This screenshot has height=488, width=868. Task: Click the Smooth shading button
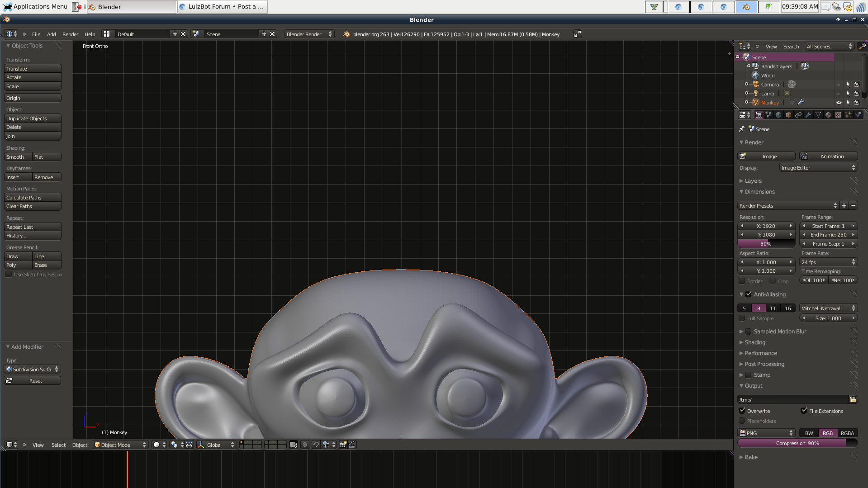(18, 156)
